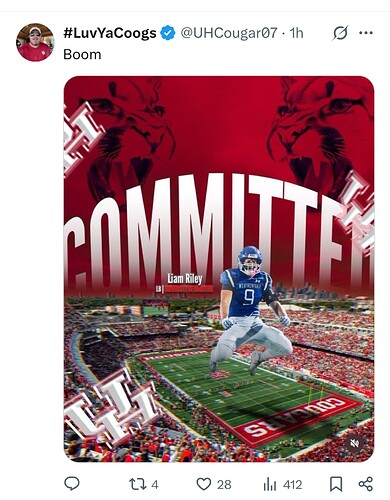
Task: Like the post with heart icon
Action: coord(203,484)
